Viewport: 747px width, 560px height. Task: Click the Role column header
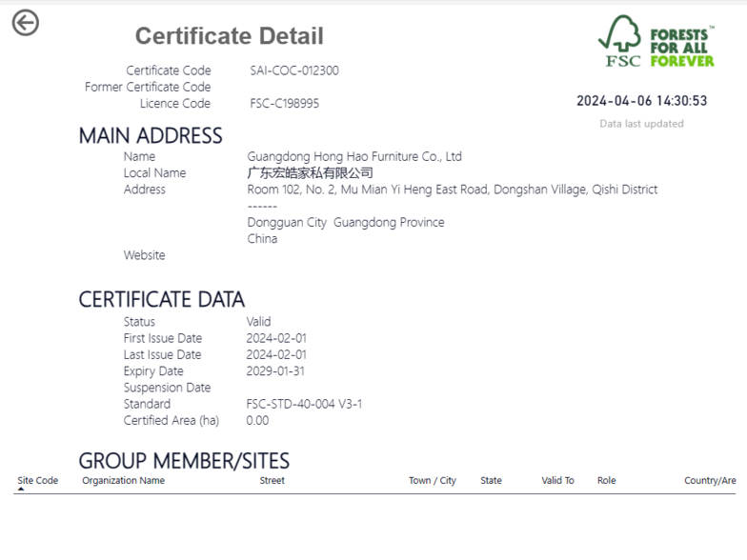click(606, 481)
